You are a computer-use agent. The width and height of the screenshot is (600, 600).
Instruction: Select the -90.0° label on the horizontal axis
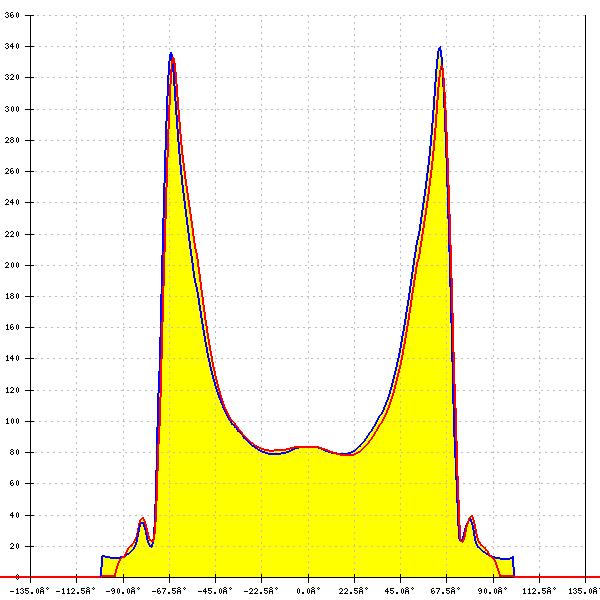click(123, 591)
